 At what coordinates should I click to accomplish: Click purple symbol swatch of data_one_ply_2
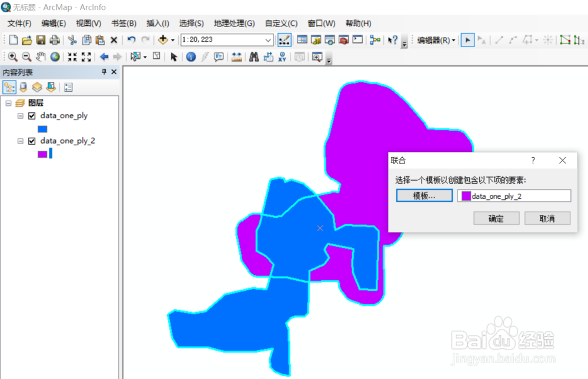click(42, 154)
